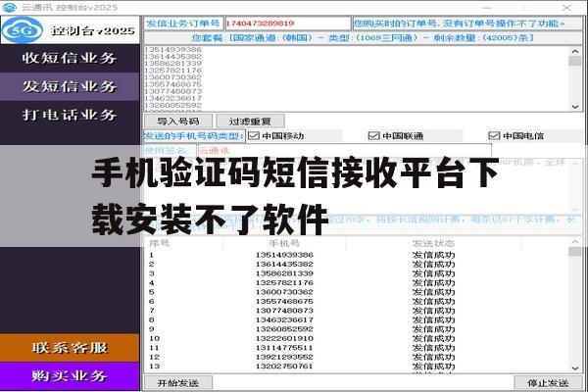Click number list scrollbar down arrow
588x392 pixels.
click(575, 107)
